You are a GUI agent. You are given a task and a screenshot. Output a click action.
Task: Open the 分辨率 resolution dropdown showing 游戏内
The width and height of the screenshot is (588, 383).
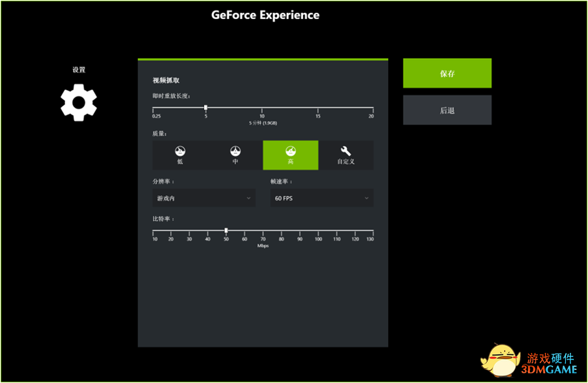pyautogui.click(x=204, y=198)
